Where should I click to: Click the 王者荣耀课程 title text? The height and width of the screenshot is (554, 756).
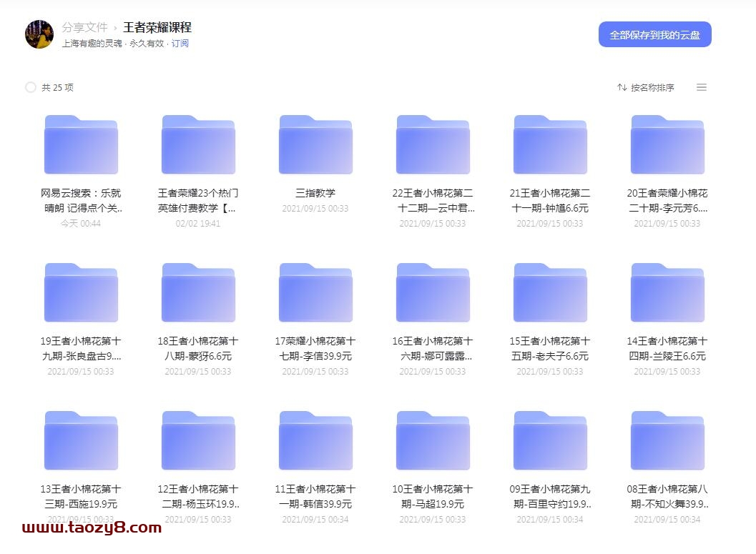point(157,27)
